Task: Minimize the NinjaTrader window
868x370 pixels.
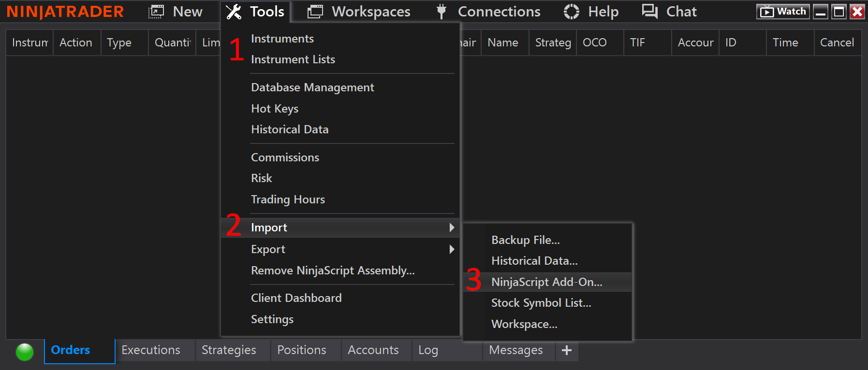Action: coord(821,12)
